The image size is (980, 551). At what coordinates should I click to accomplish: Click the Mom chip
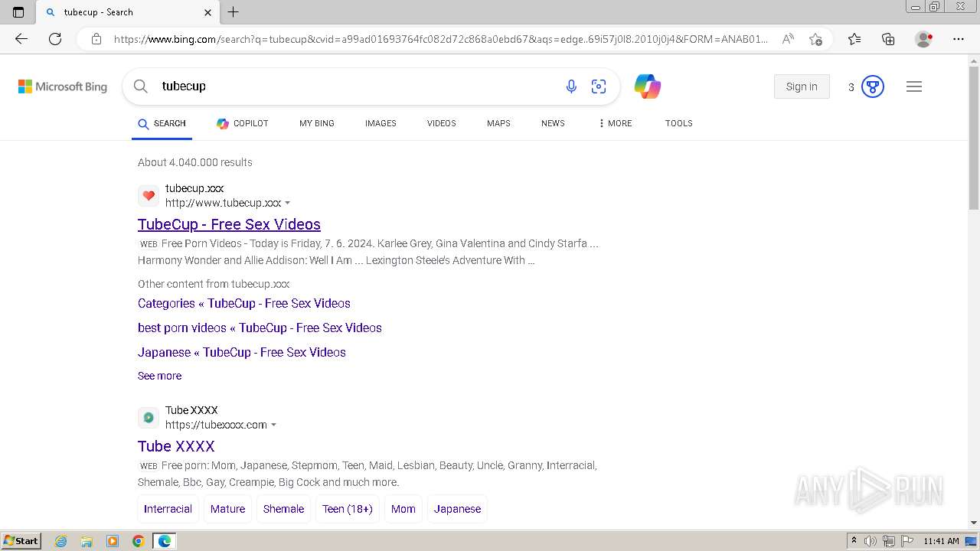(x=403, y=509)
